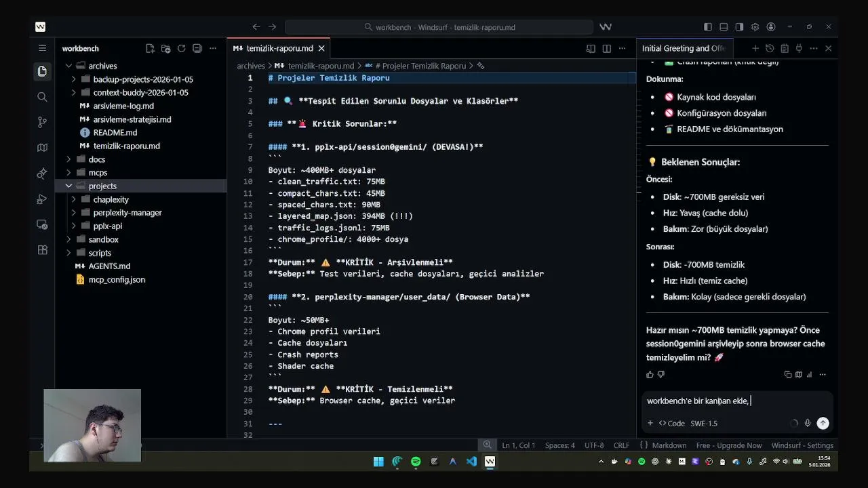Open editor More Actions menu
This screenshot has height=488, width=868.
622,48
